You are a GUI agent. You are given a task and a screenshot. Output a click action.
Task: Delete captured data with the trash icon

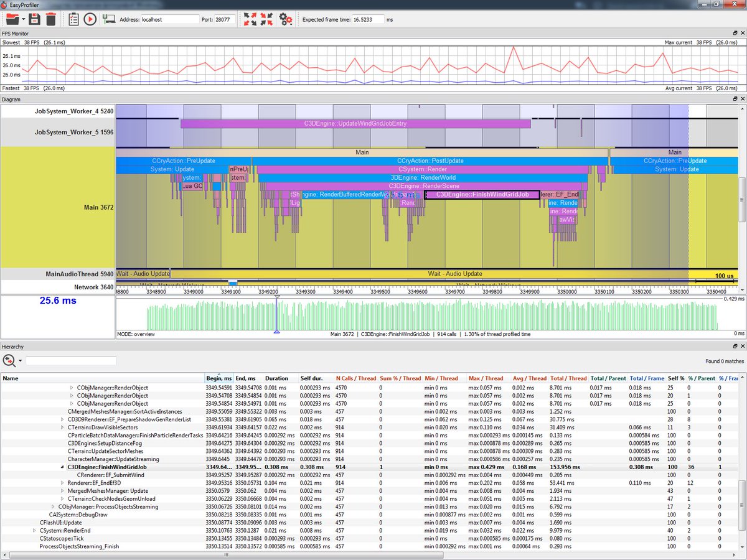tap(50, 19)
